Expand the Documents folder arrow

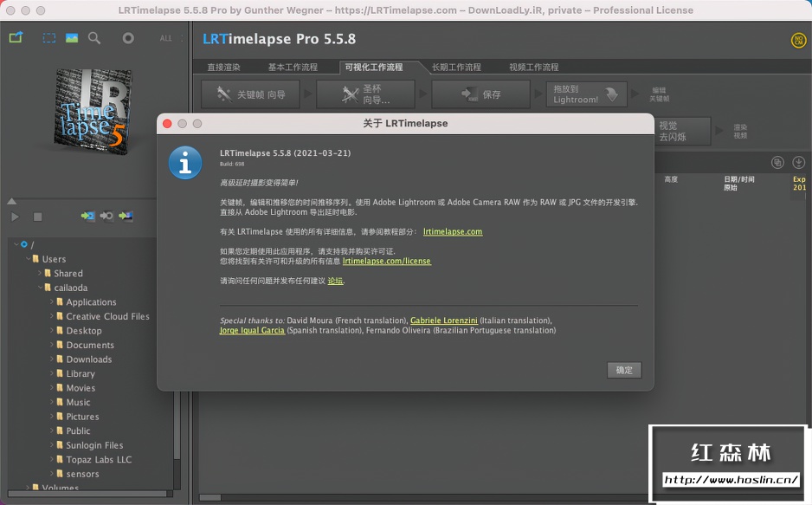(x=52, y=345)
